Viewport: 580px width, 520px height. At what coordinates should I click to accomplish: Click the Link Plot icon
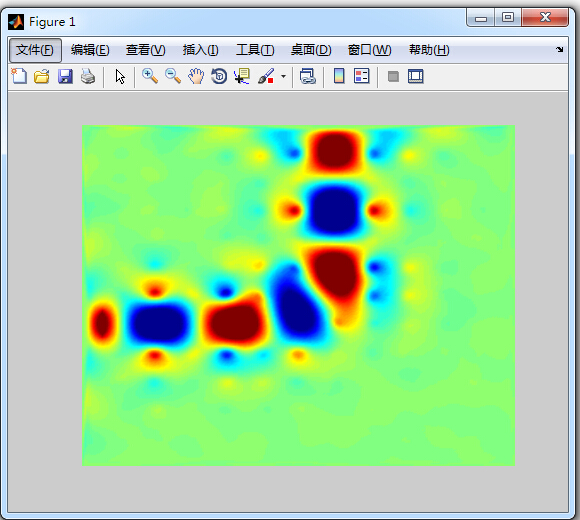pos(308,77)
